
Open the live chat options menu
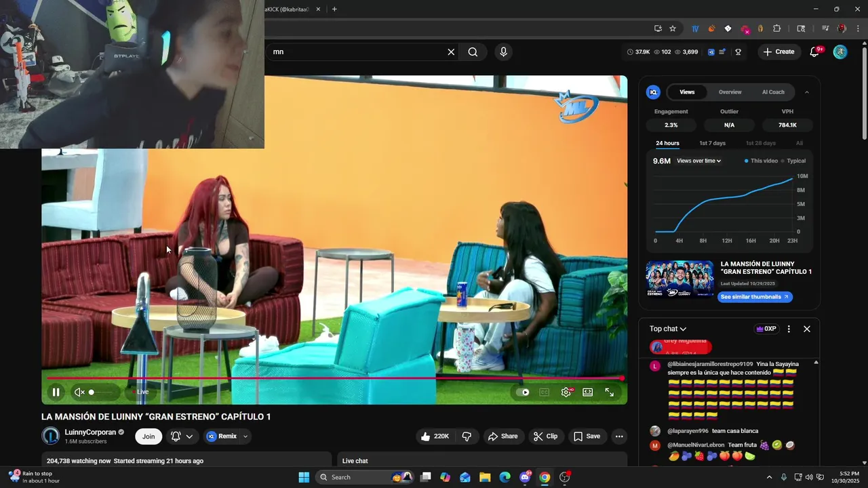[x=789, y=329]
